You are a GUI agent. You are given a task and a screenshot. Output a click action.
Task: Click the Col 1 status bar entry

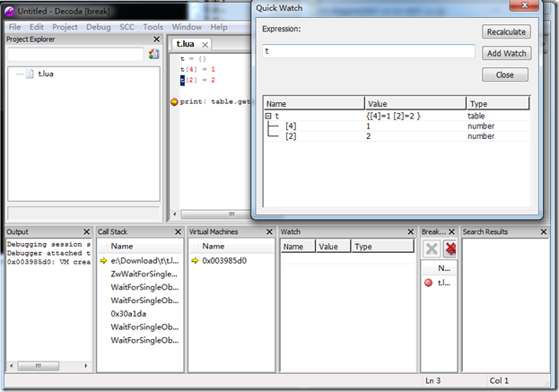[499, 380]
